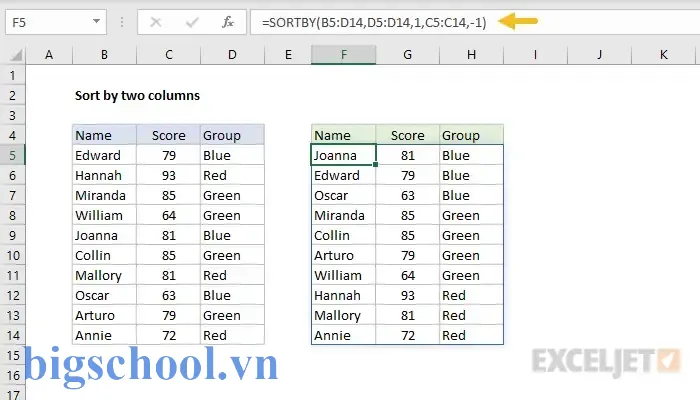This screenshot has height=400, width=700.
Task: Click score 63 in sorted table
Action: (408, 196)
